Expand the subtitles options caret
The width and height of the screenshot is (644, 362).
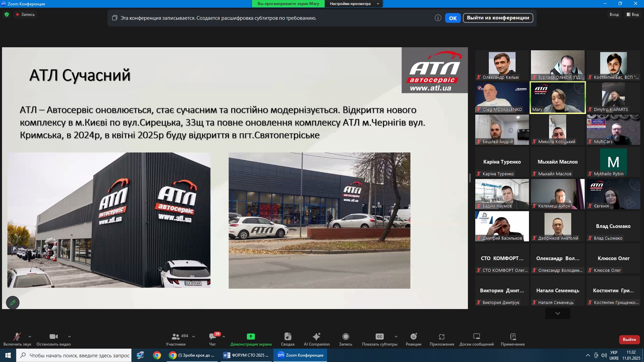[396, 337]
